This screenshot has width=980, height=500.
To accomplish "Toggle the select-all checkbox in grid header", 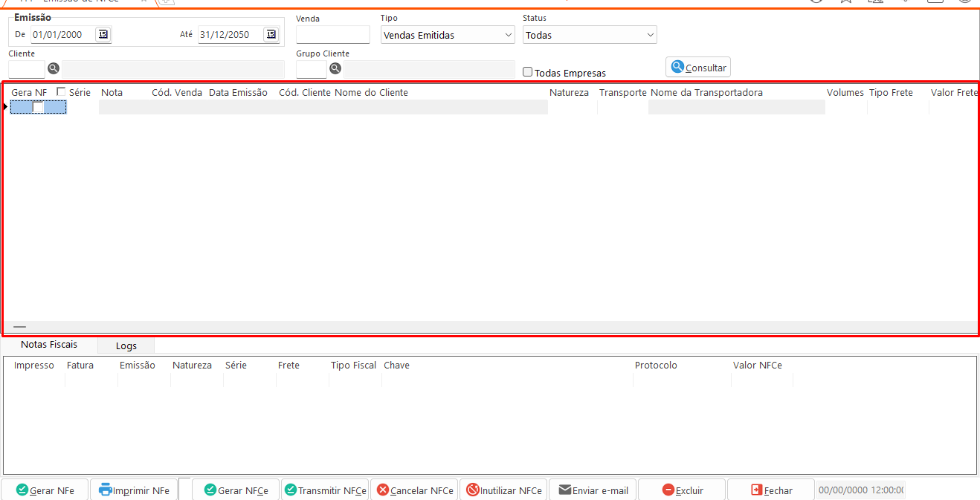I will click(61, 92).
